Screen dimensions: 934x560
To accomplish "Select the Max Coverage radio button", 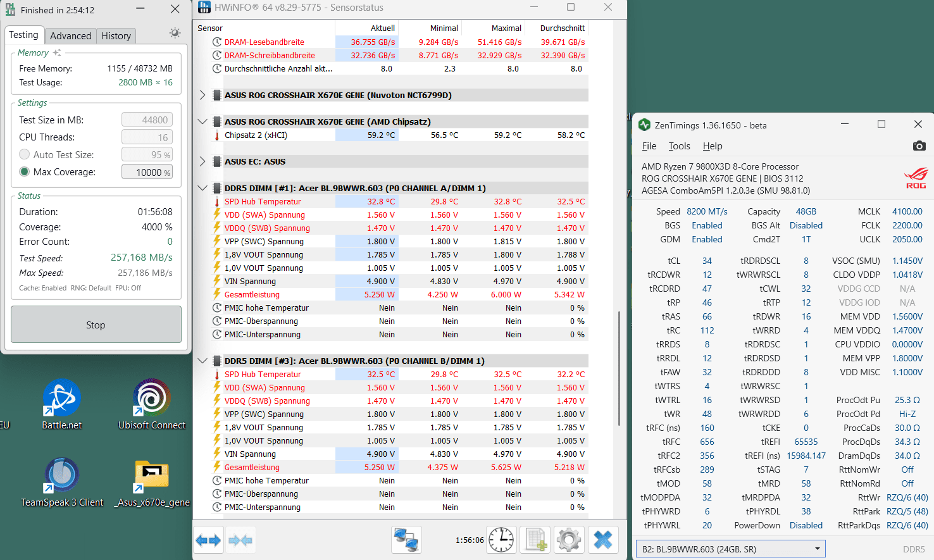I will click(x=25, y=171).
